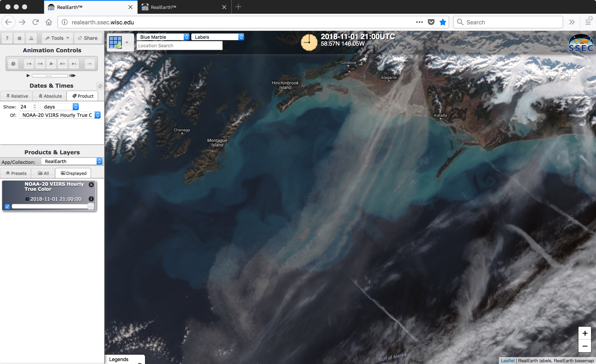Expand the toolbar overflow chevron
Viewport: 596px width, 364px height.
click(572, 22)
